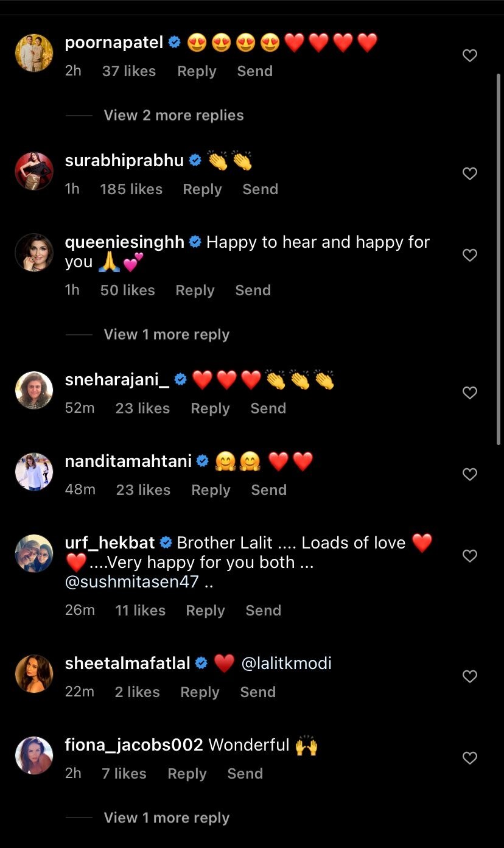Like sheetalmafatlal's comment heart

469,676
